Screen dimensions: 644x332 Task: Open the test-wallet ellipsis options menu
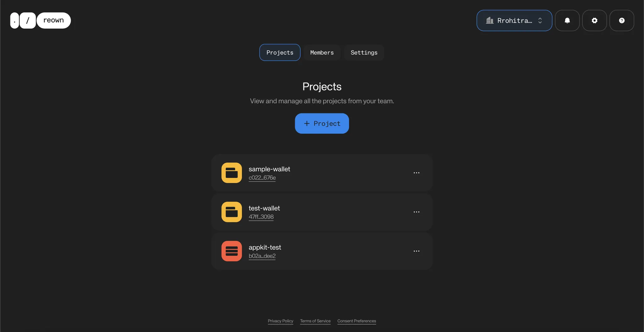pos(417,212)
